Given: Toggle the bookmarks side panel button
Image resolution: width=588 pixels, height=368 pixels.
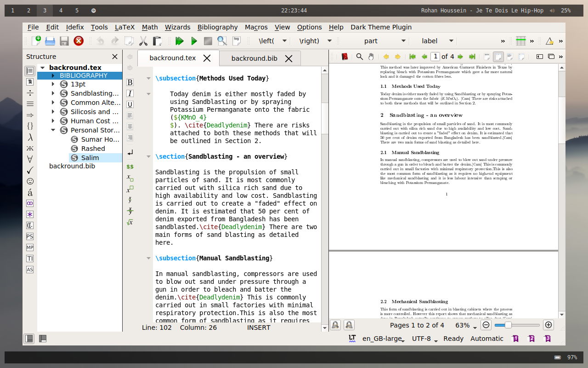Looking at the screenshot, I should click(30, 82).
